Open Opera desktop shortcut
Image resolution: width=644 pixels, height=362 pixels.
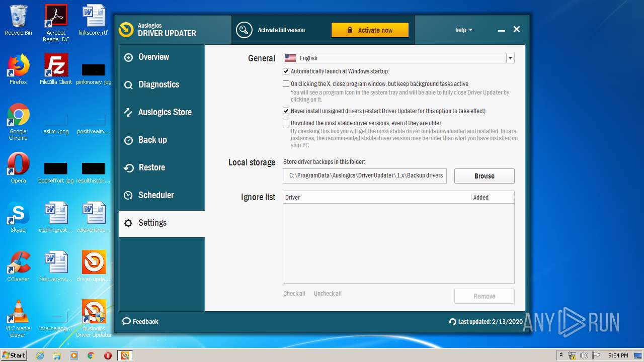18,168
